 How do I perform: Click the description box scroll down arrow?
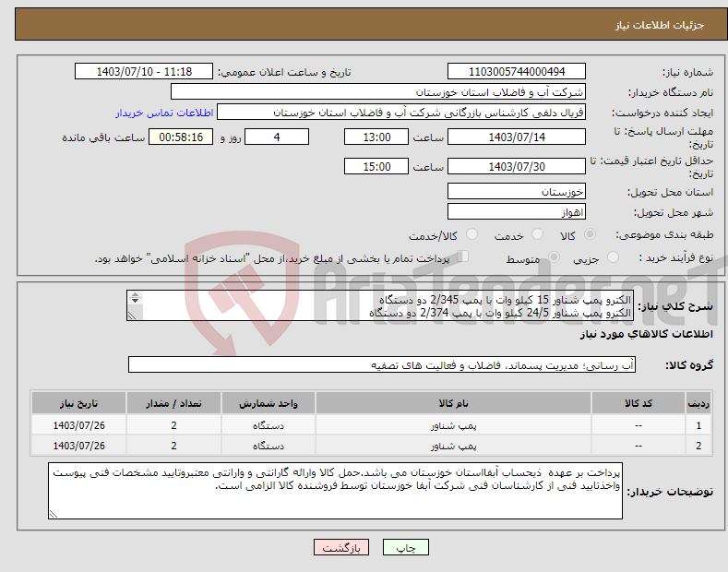[x=135, y=301]
